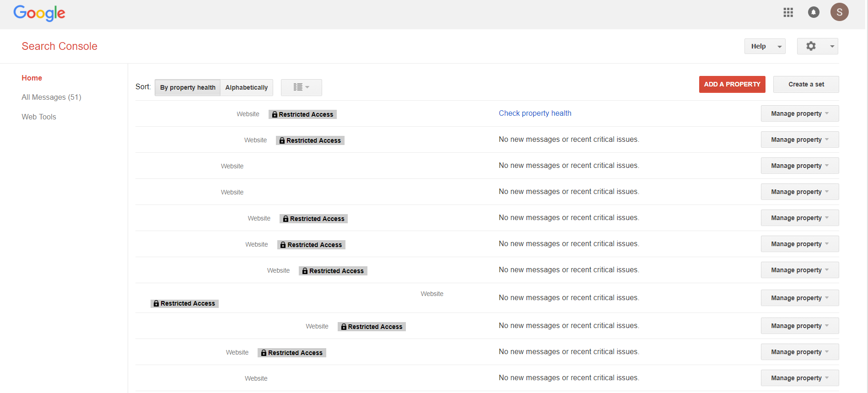868x393 pixels.
Task: Sort properties alphabetically
Action: (x=246, y=87)
